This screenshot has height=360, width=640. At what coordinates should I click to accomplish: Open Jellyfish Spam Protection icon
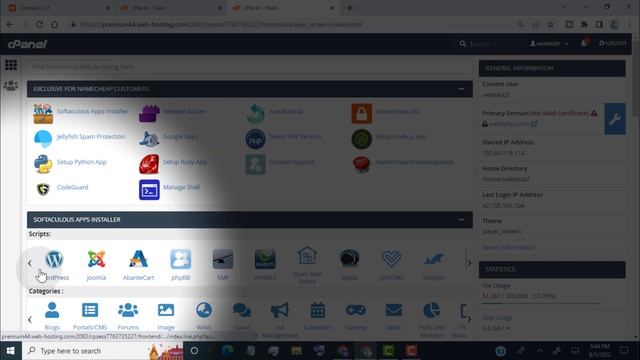point(43,139)
